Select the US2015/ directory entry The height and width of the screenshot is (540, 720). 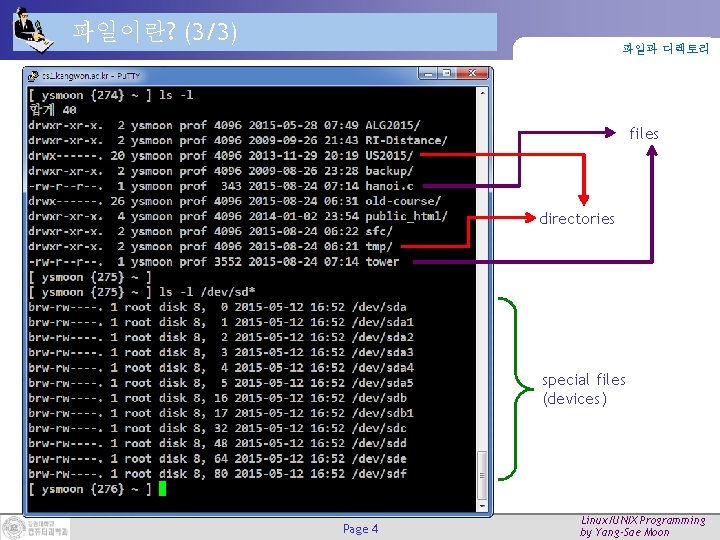(389, 155)
